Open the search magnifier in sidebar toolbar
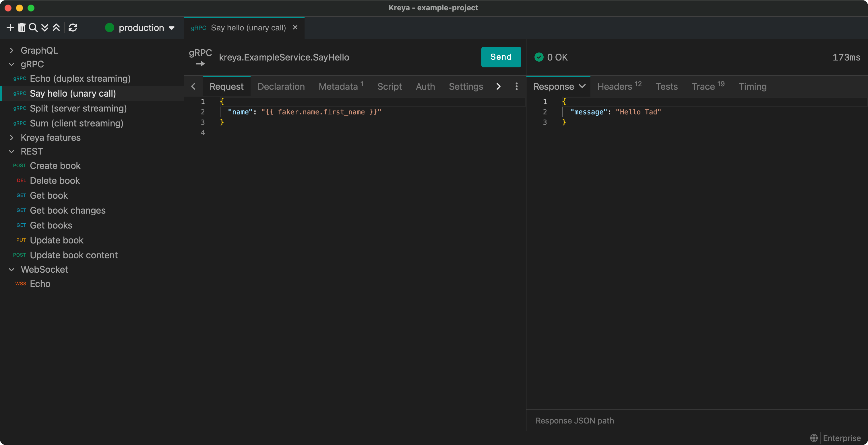Viewport: 868px width, 445px height. [x=33, y=28]
